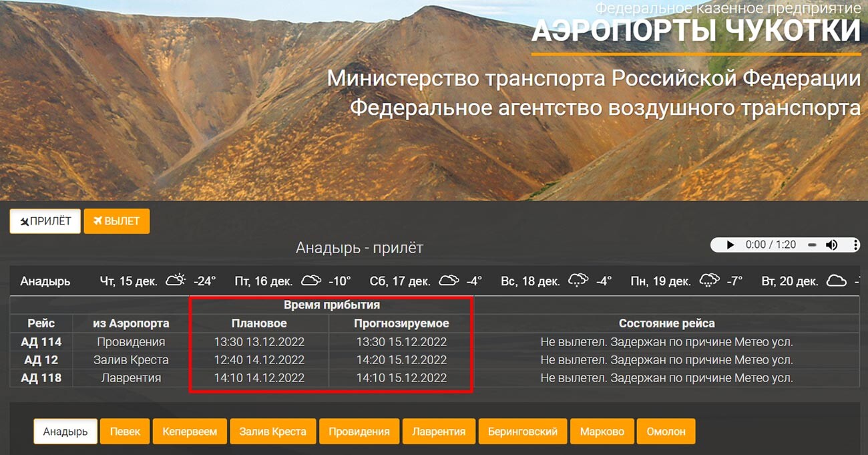Screen dimensions: 868x455
Task: Select the cloud icon next to Saturday Dec 17
Action: click(449, 281)
